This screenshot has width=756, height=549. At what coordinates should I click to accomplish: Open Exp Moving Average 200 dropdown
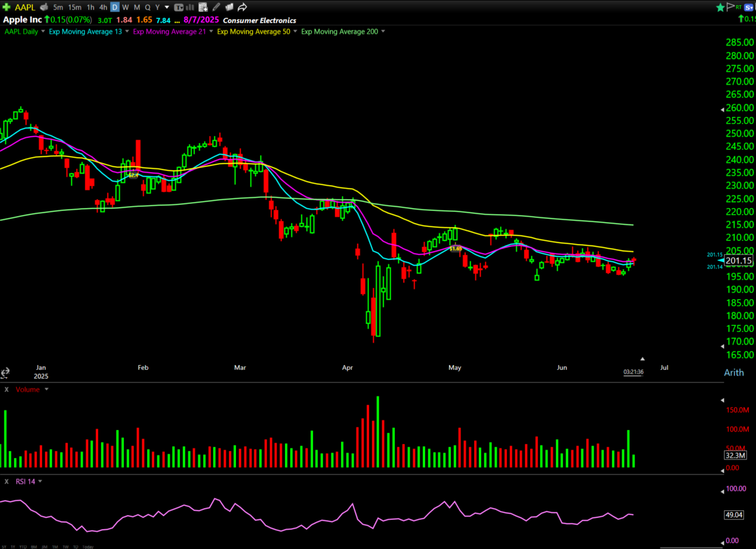pos(383,32)
